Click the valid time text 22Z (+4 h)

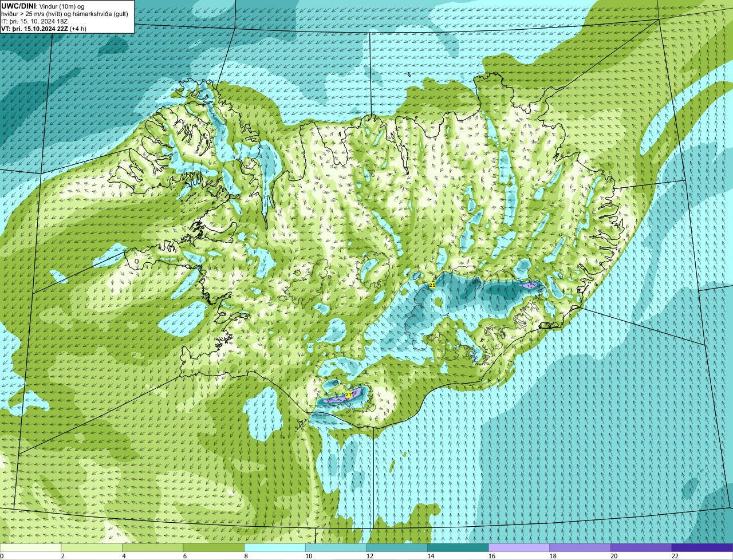[x=44, y=29]
